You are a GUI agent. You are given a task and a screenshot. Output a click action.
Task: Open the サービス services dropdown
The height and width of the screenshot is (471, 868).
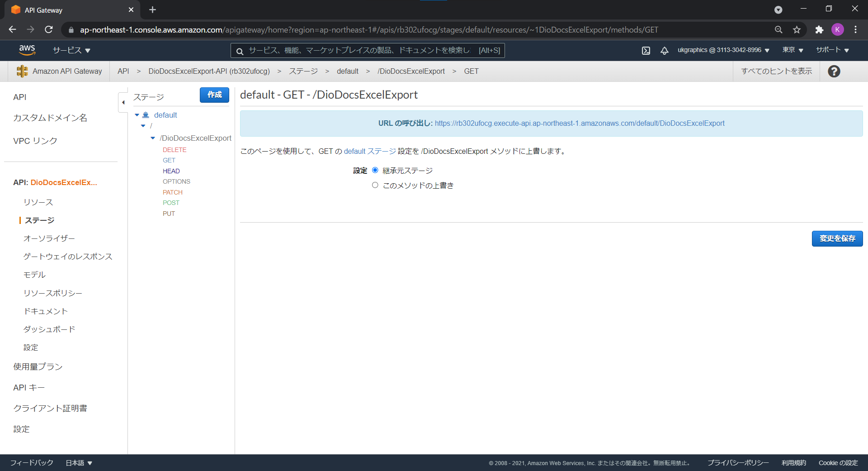71,50
